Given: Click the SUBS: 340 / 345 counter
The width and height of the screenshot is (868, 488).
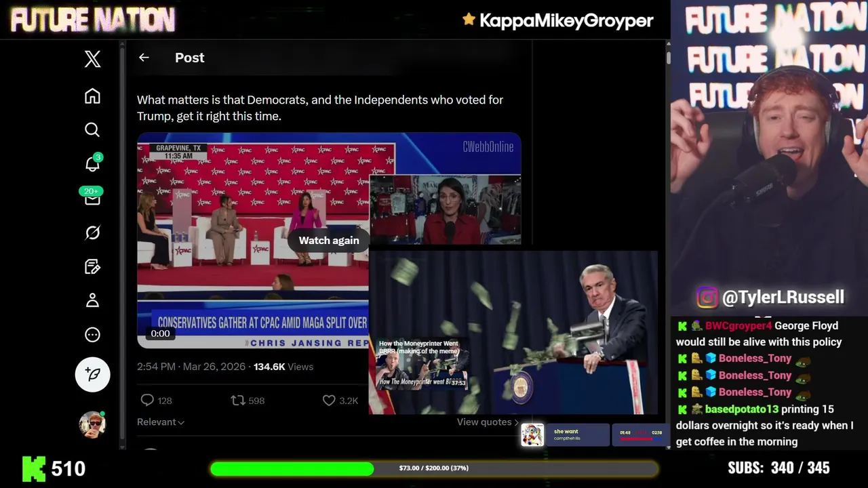Looking at the screenshot, I should point(778,468).
